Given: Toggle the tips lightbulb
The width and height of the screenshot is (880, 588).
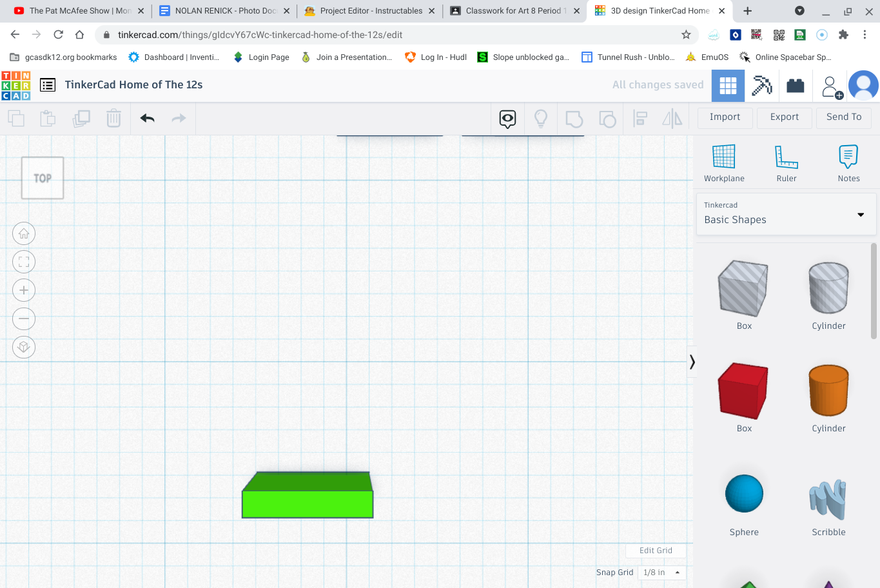Looking at the screenshot, I should [541, 119].
